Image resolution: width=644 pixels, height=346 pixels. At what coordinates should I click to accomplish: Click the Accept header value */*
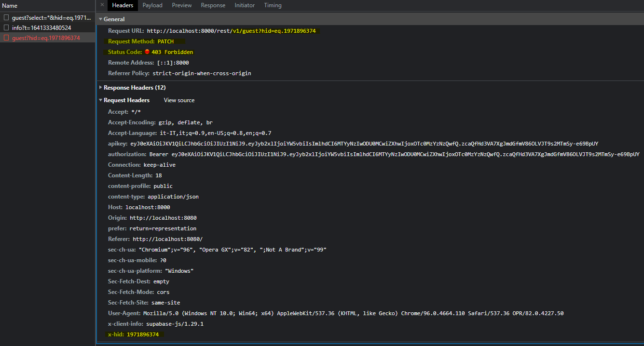pyautogui.click(x=136, y=112)
